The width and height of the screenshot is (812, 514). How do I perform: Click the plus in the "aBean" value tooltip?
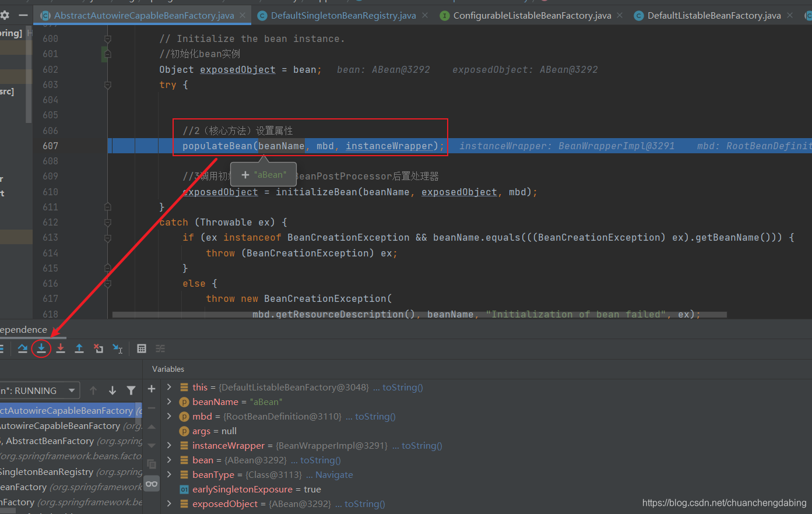point(245,175)
